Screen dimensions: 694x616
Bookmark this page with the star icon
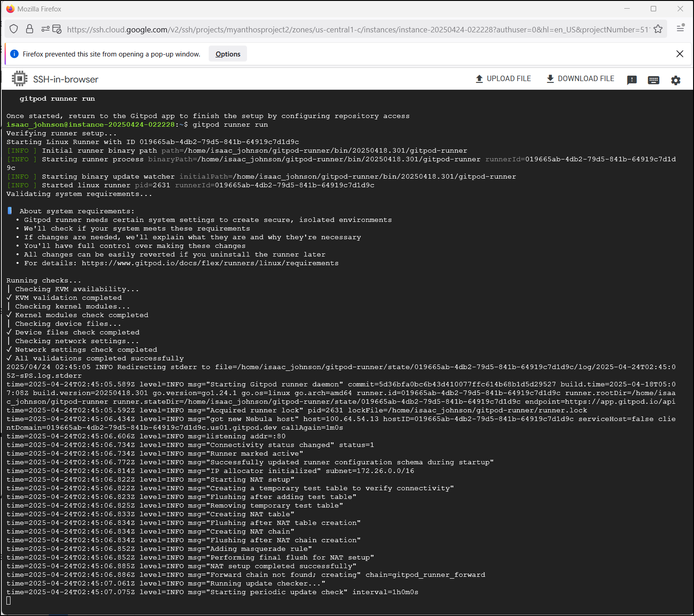click(658, 29)
